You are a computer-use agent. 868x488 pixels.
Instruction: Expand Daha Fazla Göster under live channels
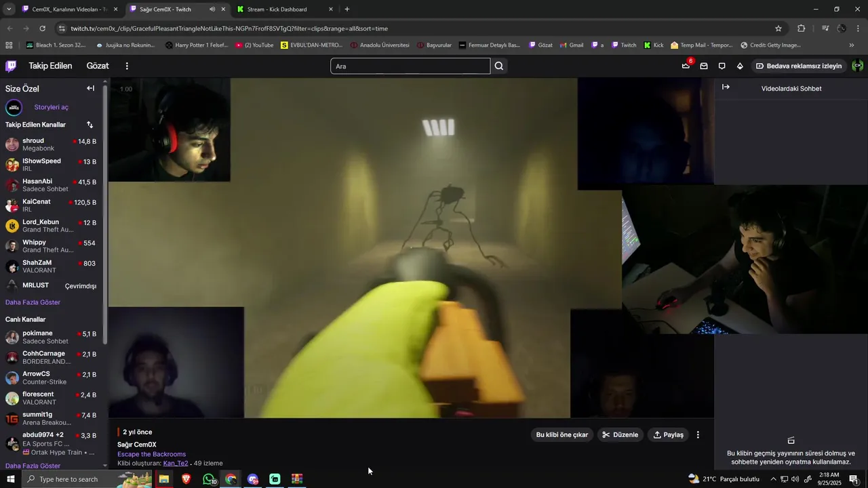coord(33,466)
